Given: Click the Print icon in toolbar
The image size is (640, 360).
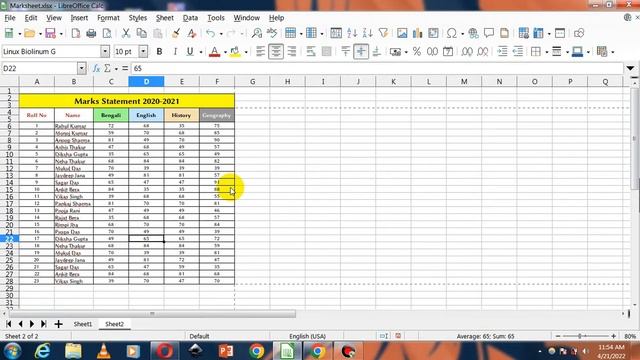Looking at the screenshot, I should pos(91,33).
